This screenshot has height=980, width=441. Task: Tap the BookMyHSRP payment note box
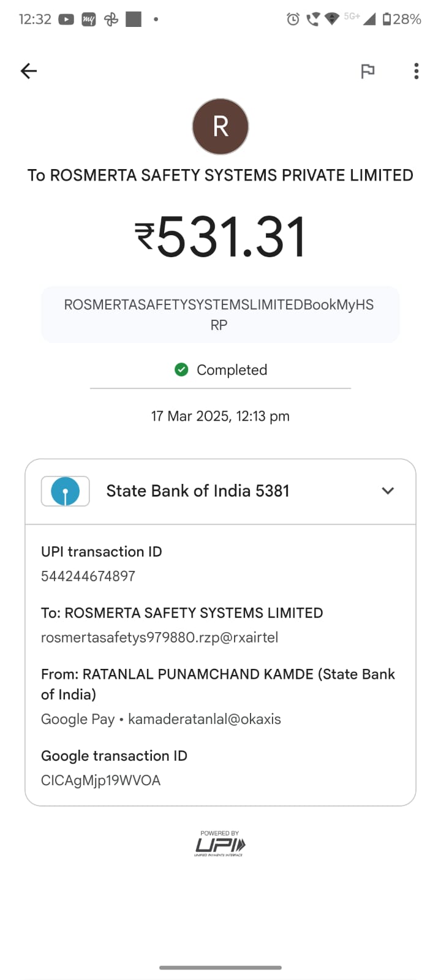220,315
